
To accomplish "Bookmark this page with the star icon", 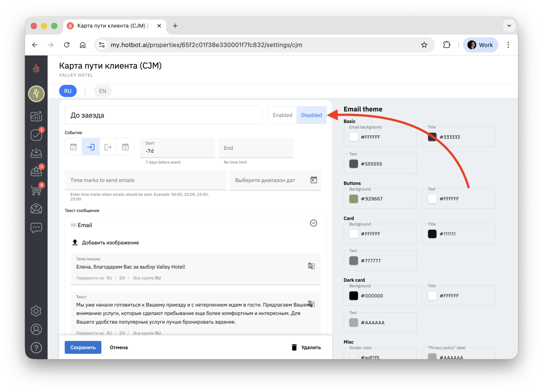I will coord(424,45).
